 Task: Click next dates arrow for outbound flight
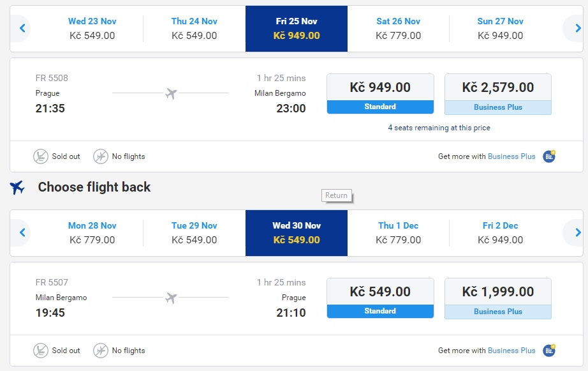pos(577,28)
